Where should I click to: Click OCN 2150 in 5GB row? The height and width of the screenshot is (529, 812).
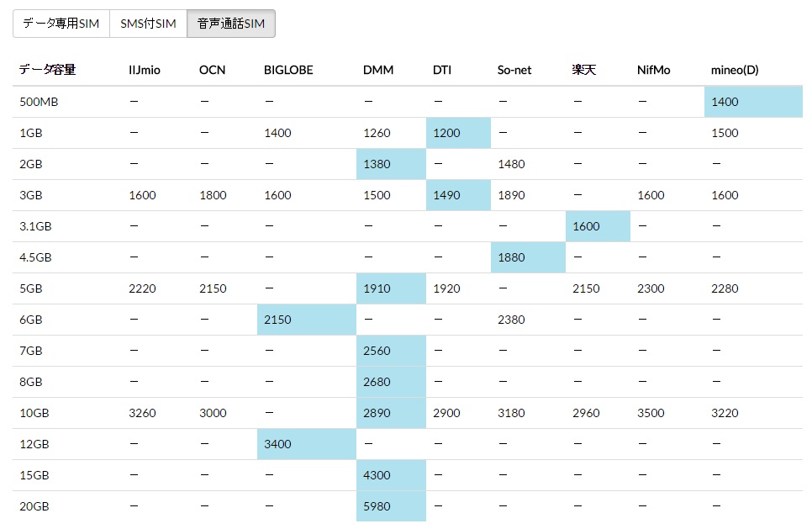(213, 288)
